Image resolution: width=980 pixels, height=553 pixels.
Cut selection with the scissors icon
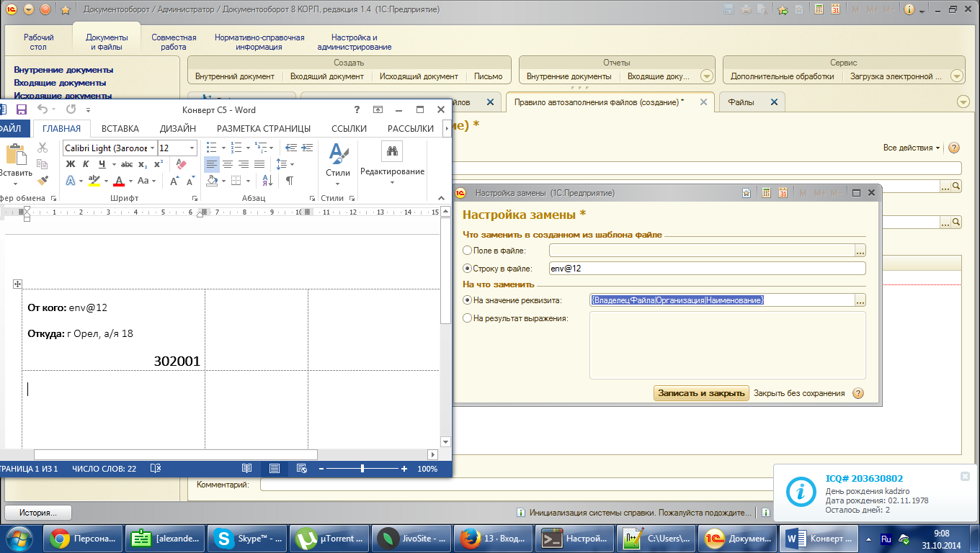(43, 148)
